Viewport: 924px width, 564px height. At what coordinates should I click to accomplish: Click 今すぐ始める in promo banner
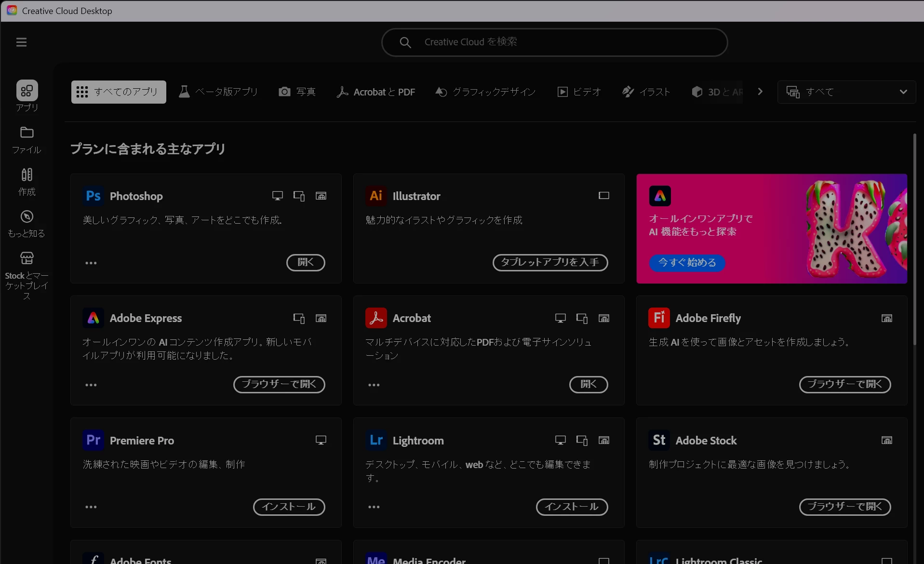(x=687, y=263)
